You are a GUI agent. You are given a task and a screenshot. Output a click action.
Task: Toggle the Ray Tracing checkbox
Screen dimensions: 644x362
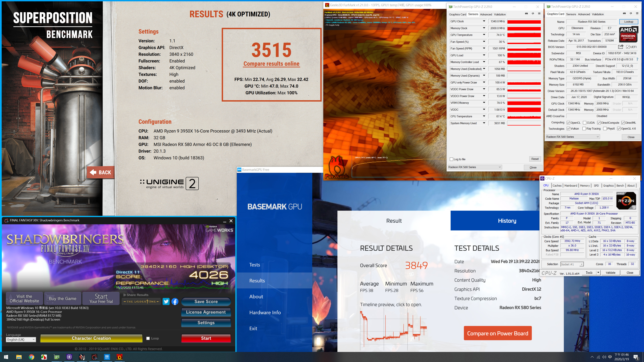pos(584,129)
